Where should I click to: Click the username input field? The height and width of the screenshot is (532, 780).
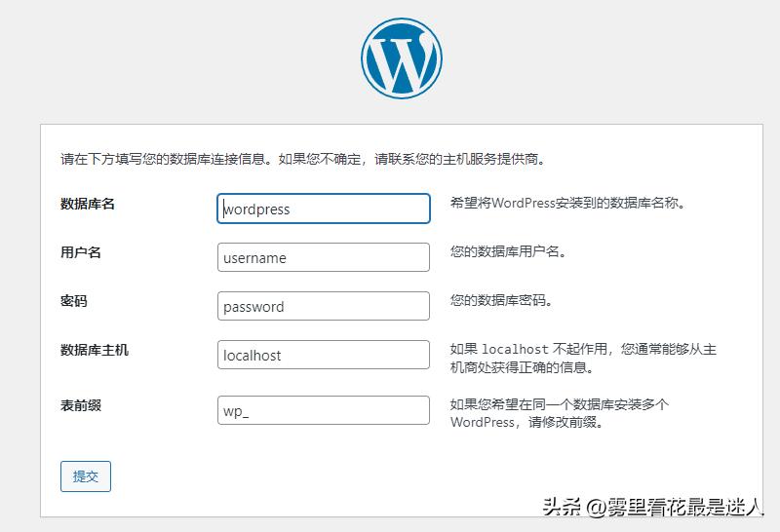pos(324,257)
